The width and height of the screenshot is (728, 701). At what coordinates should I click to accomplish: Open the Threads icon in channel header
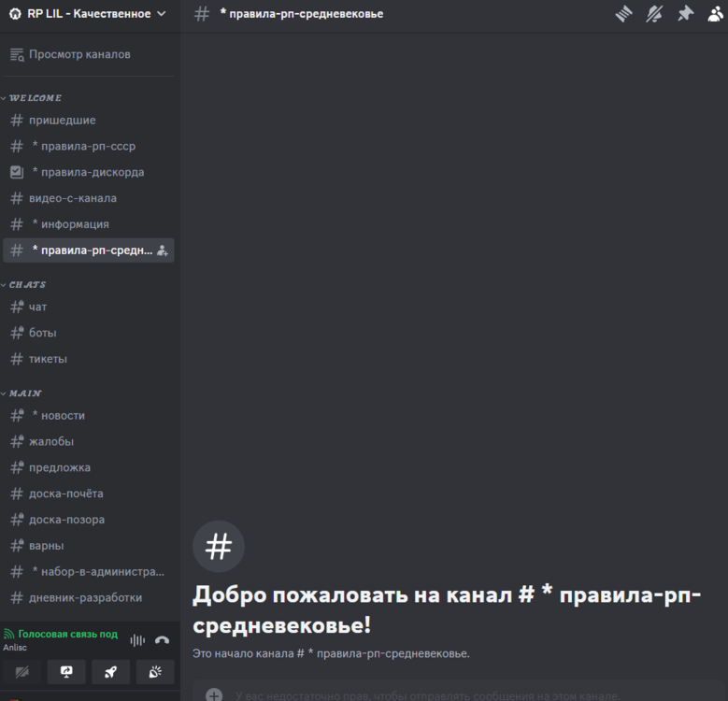tap(623, 14)
